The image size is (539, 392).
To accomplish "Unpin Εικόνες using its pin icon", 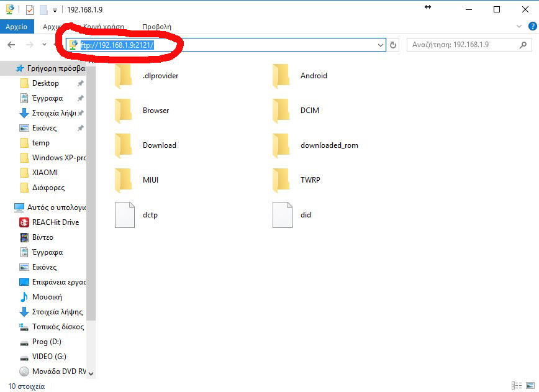I will tap(80, 128).
